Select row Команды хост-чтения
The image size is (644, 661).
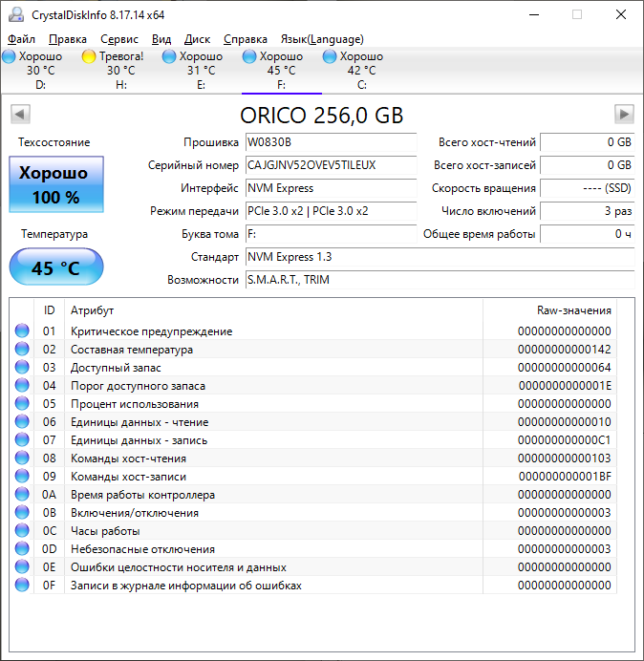point(313,458)
